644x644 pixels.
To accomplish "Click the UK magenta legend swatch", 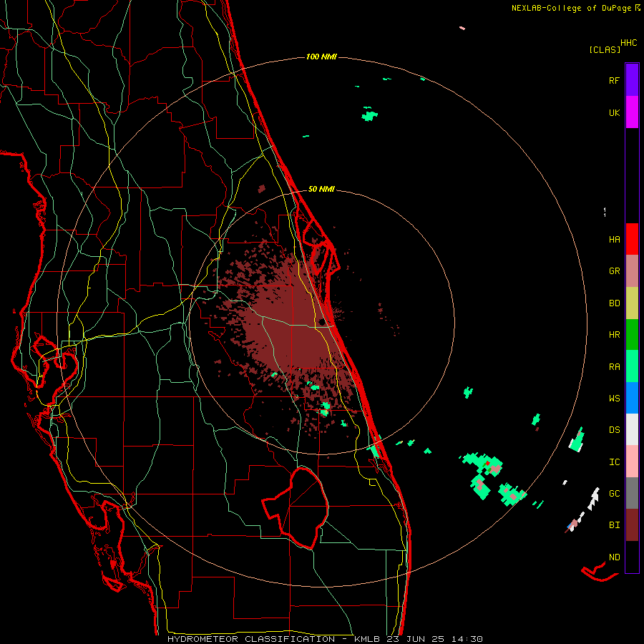I will pos(632,112).
